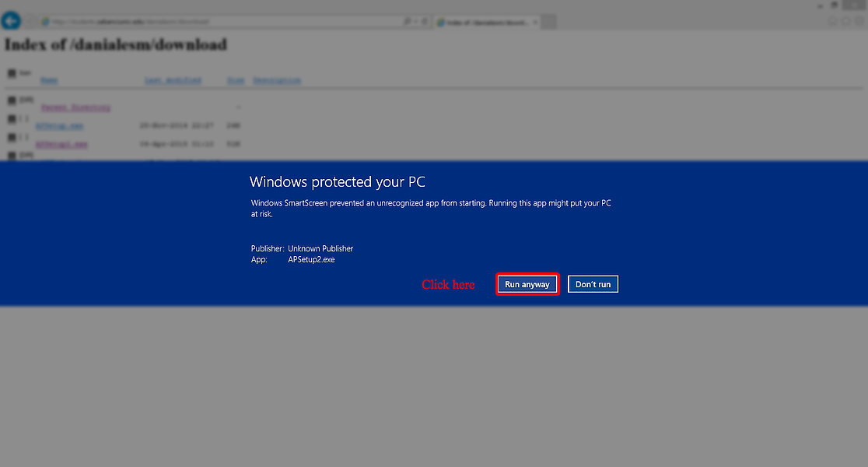Image resolution: width=868 pixels, height=467 pixels.
Task: Sort listing by the Description link
Action: click(277, 80)
